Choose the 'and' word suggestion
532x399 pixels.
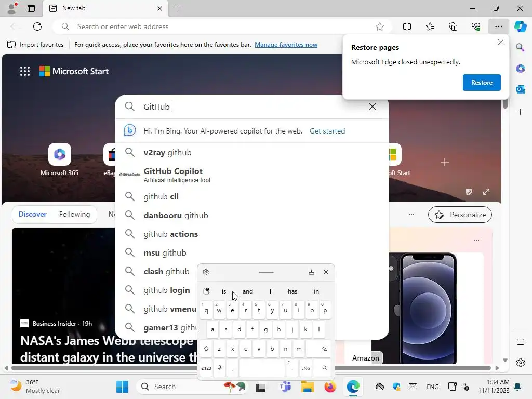tap(248, 291)
